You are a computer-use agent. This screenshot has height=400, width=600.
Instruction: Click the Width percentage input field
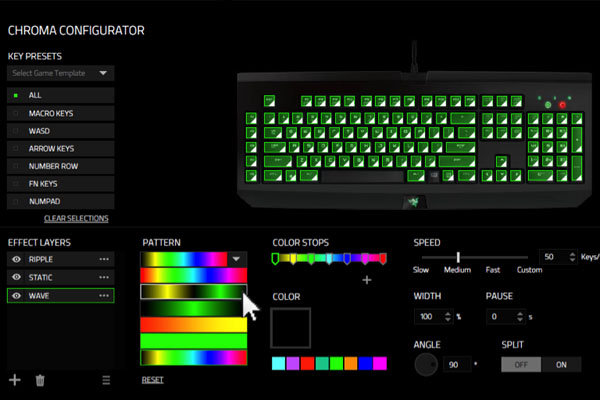coord(430,316)
